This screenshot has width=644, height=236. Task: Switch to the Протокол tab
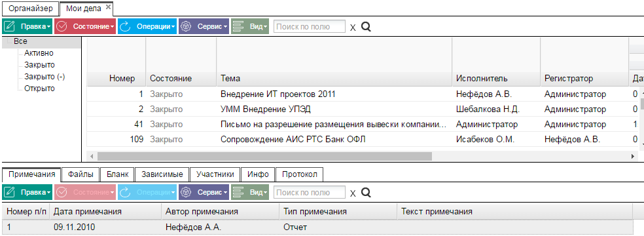click(x=299, y=174)
